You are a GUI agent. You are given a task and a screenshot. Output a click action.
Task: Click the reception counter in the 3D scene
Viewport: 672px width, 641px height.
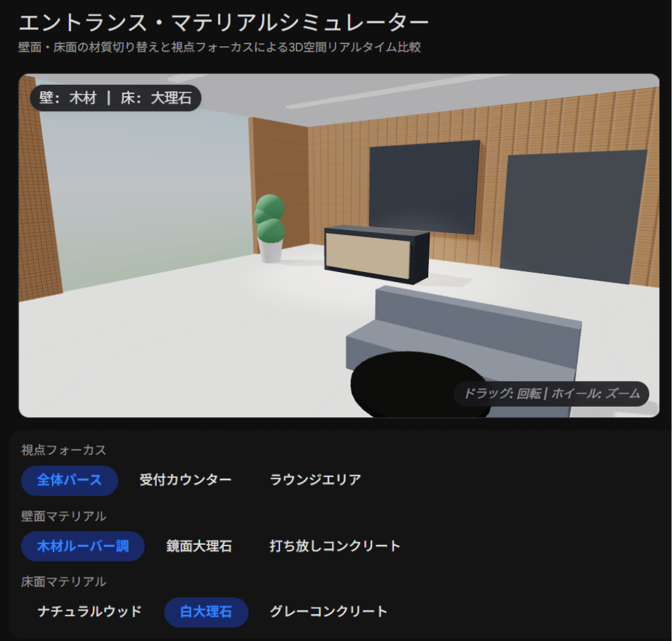(377, 254)
